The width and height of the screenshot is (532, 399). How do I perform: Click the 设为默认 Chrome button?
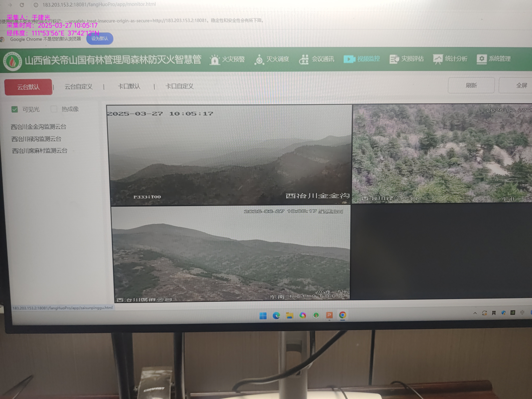click(x=100, y=39)
